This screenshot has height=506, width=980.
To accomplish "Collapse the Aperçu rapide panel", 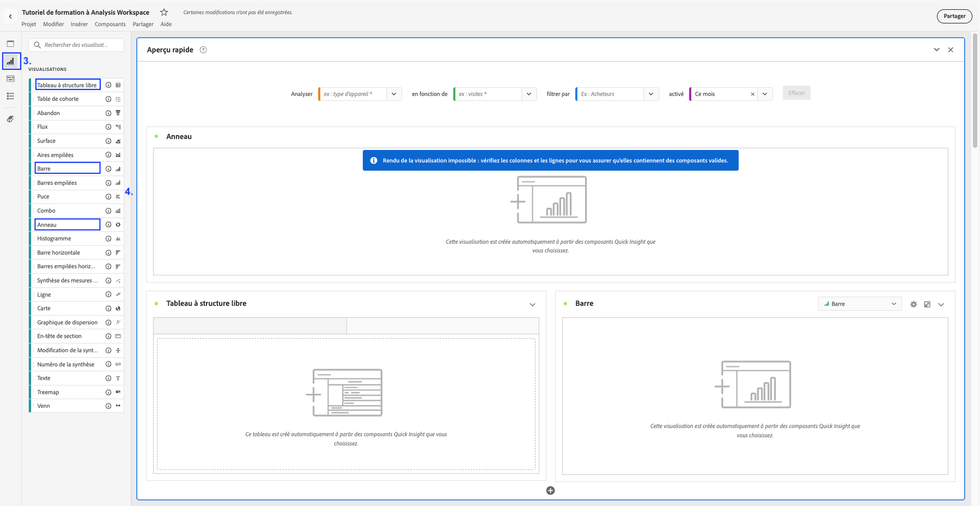I will tap(936, 50).
